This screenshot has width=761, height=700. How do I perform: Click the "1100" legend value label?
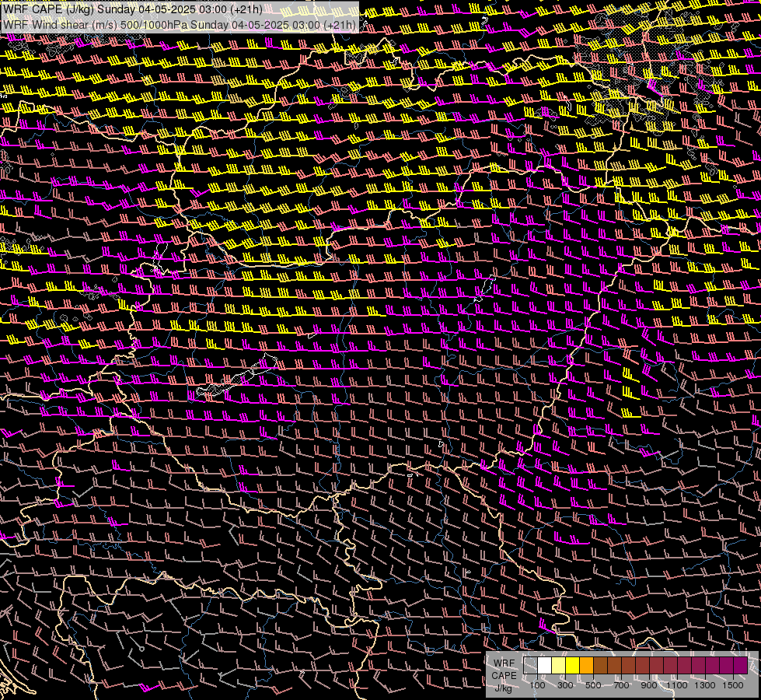point(677,685)
